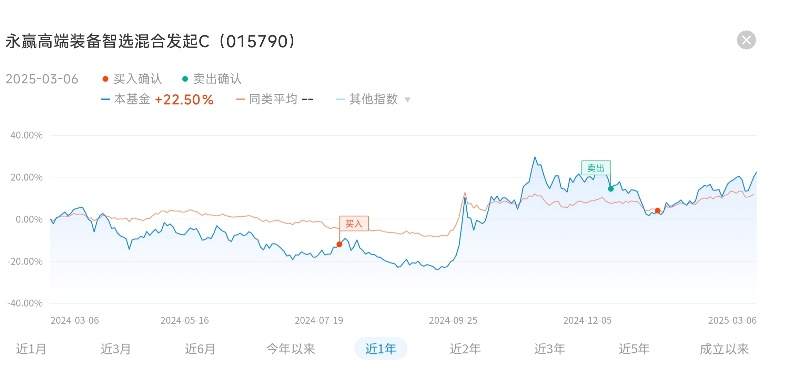Screen dimensions: 800x372
Task: Select the 近1月 time range tab
Action: [31, 349]
